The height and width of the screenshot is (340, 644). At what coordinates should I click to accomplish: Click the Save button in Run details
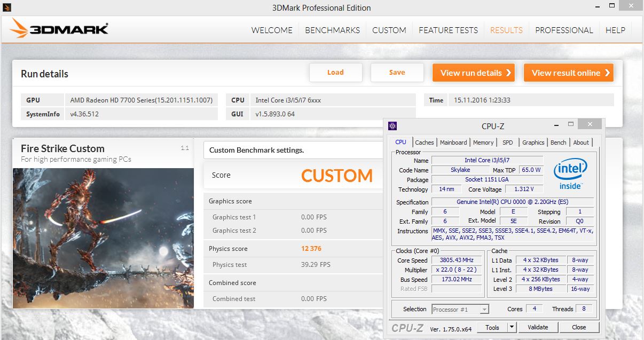tap(397, 73)
